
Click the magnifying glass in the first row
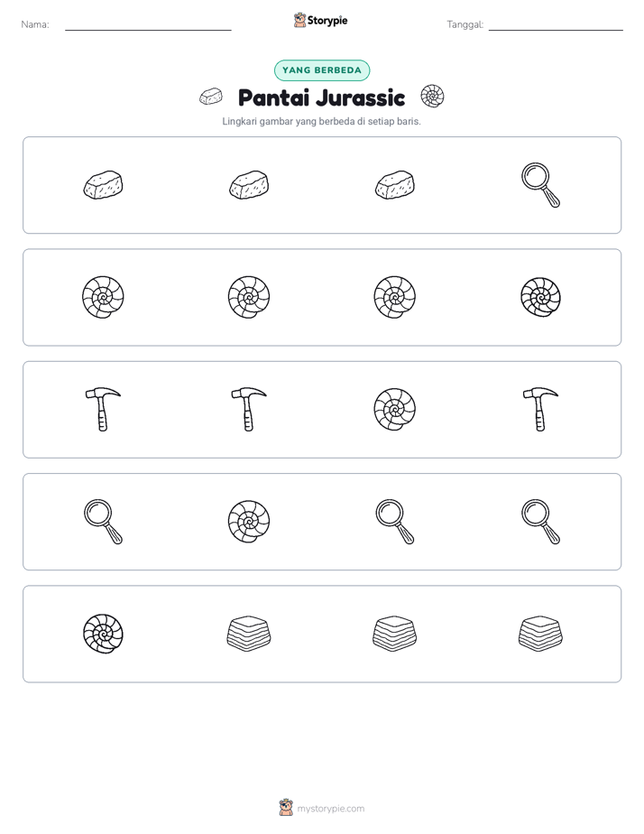pyautogui.click(x=540, y=185)
